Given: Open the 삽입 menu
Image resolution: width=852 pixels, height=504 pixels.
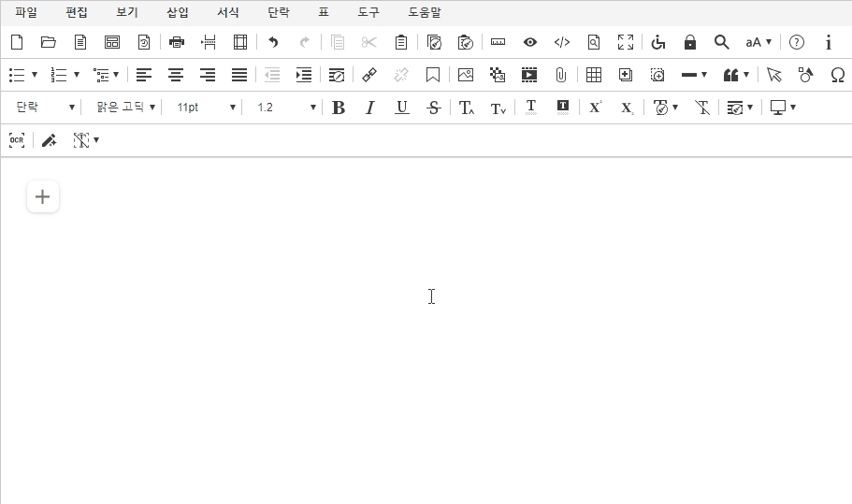Looking at the screenshot, I should 177,13.
